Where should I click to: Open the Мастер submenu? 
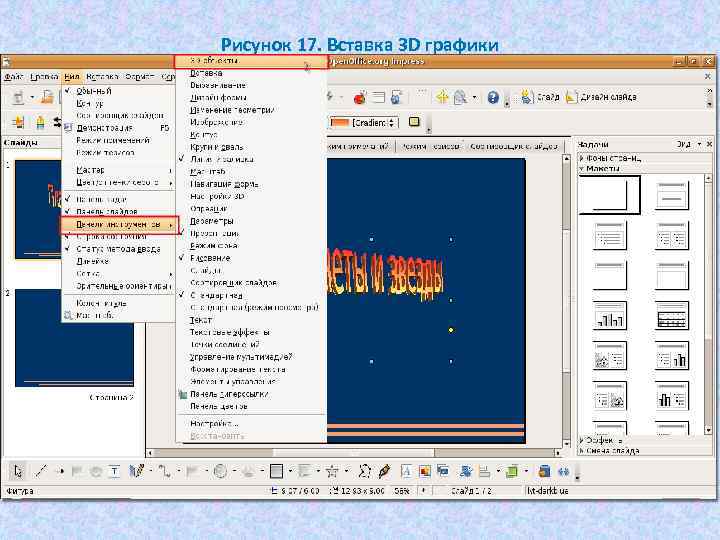(118, 170)
